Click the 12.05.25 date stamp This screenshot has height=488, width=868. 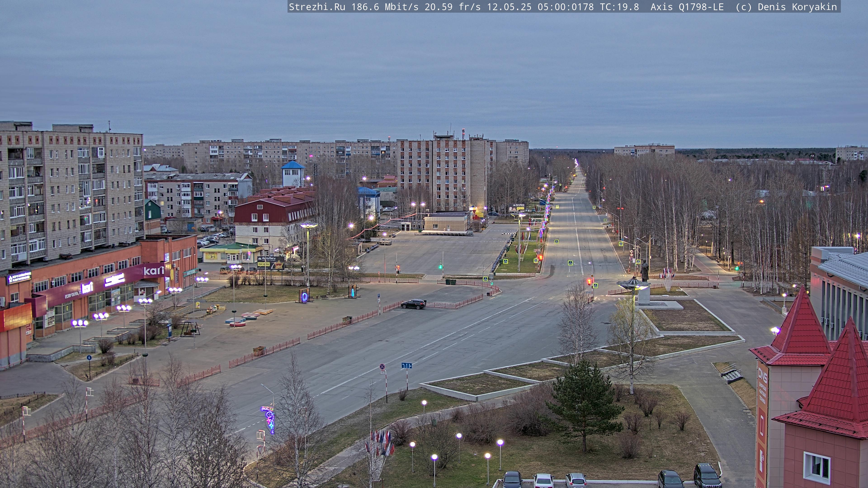click(509, 7)
